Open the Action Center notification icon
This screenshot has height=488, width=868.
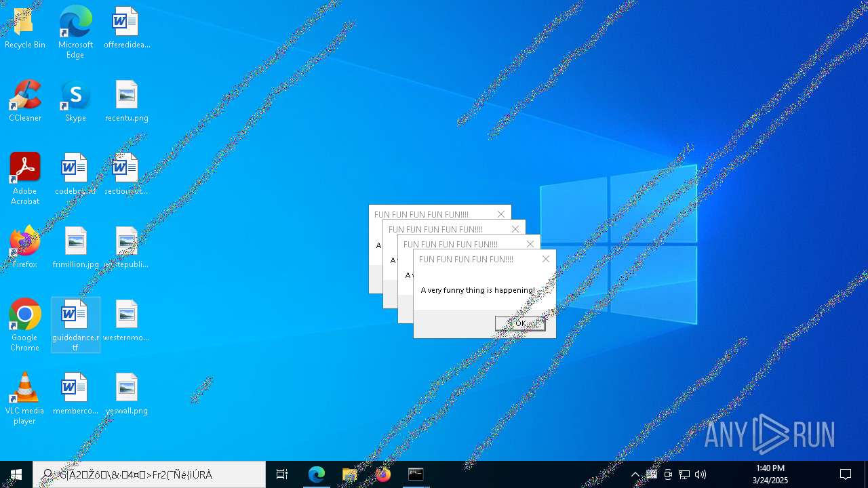coord(846,474)
